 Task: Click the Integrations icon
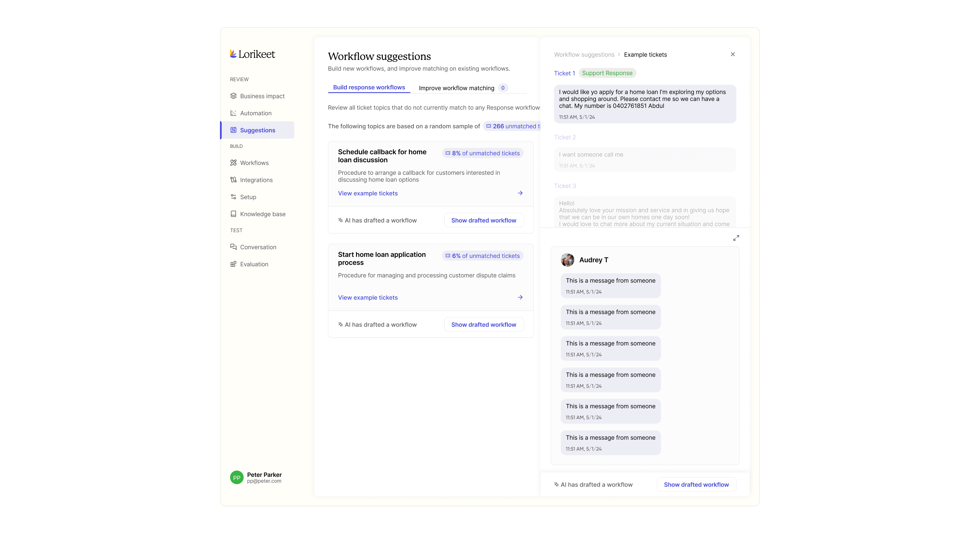[x=233, y=180]
